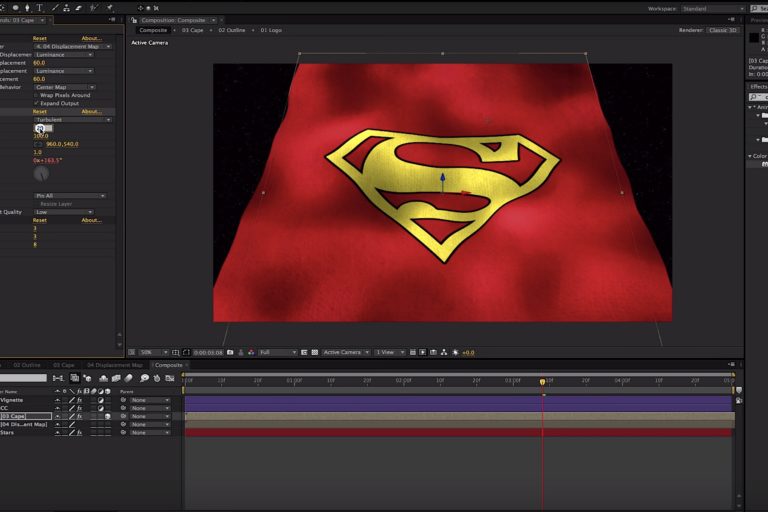768x512 pixels.
Task: Toggle adjustment layer switch on CC layer
Action: click(101, 408)
